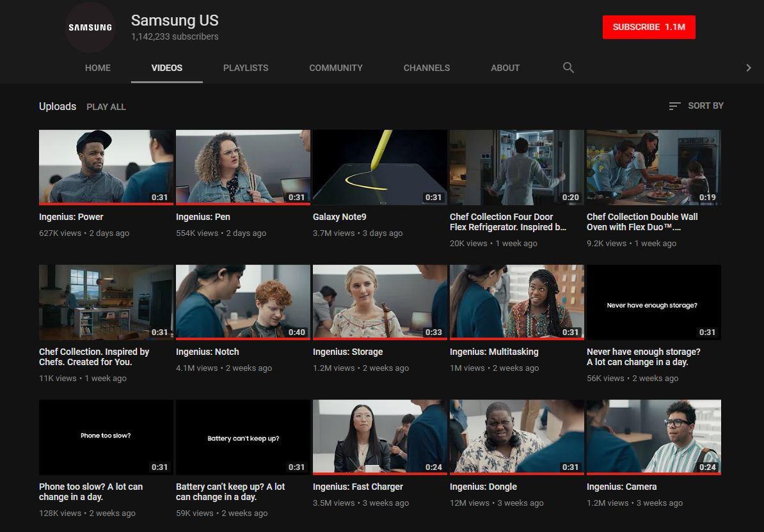Open the Double Wall Oven video thumbnail
This screenshot has height=532, width=764.
point(654,167)
